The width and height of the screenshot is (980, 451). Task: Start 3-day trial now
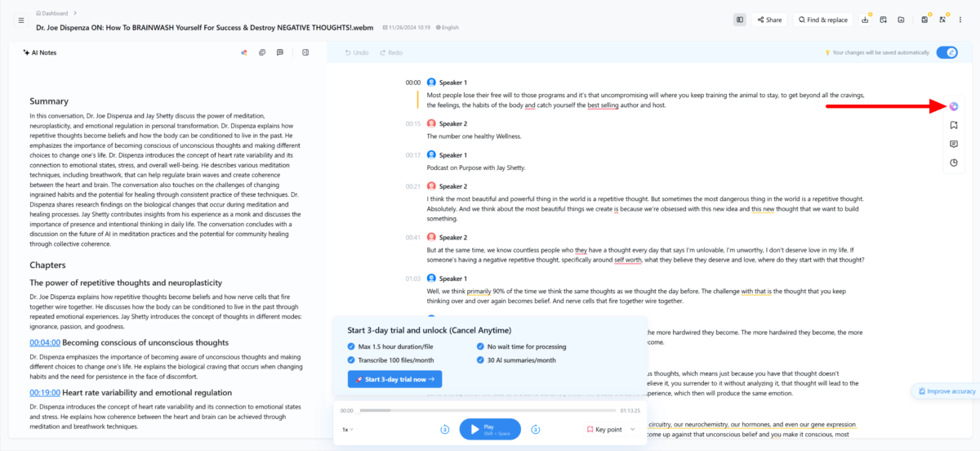click(394, 379)
